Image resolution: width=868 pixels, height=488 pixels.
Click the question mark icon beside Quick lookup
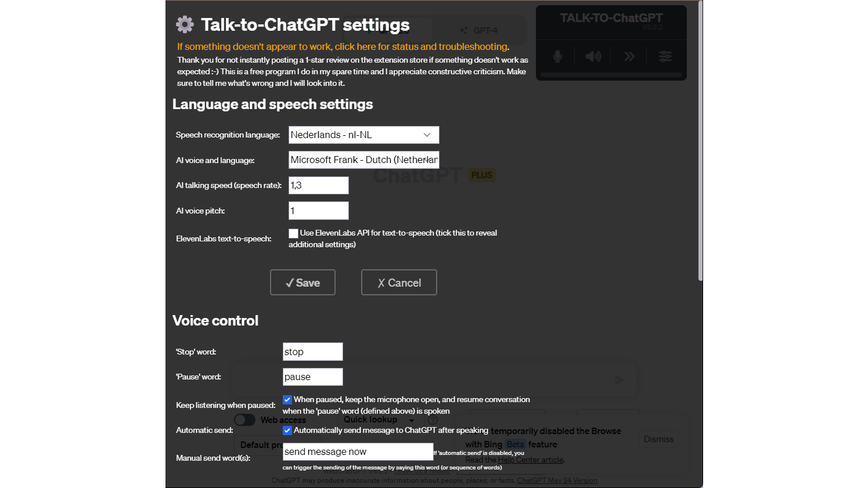coord(433,420)
